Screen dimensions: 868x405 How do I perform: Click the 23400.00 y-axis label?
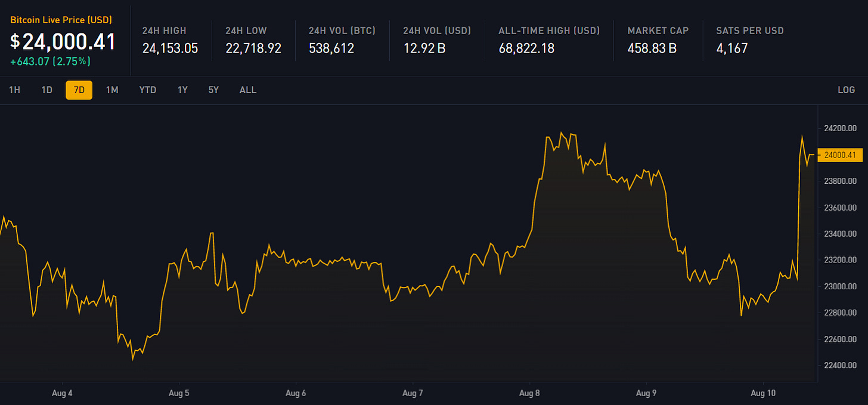click(841, 234)
